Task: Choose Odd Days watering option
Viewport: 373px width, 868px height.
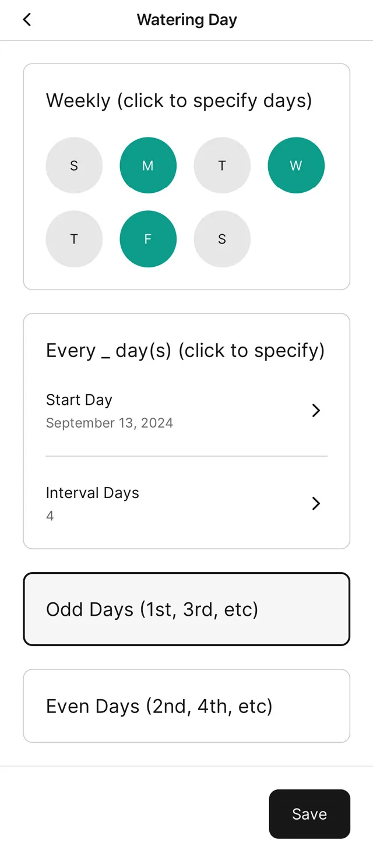Action: pos(186,609)
